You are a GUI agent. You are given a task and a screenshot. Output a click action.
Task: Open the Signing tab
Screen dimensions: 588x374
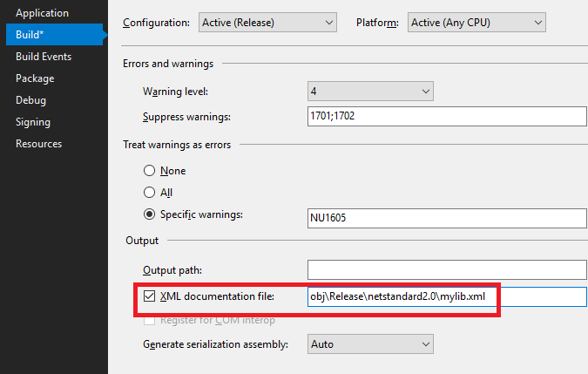point(33,122)
